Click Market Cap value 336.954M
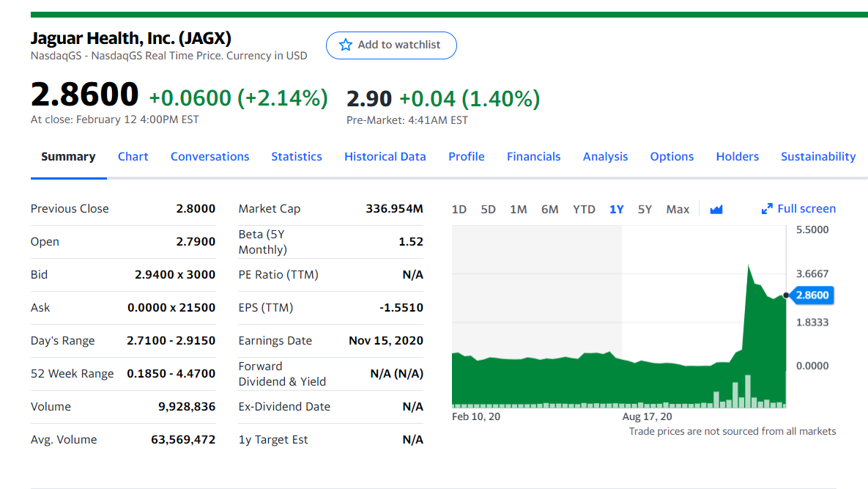868x489 pixels. click(394, 209)
